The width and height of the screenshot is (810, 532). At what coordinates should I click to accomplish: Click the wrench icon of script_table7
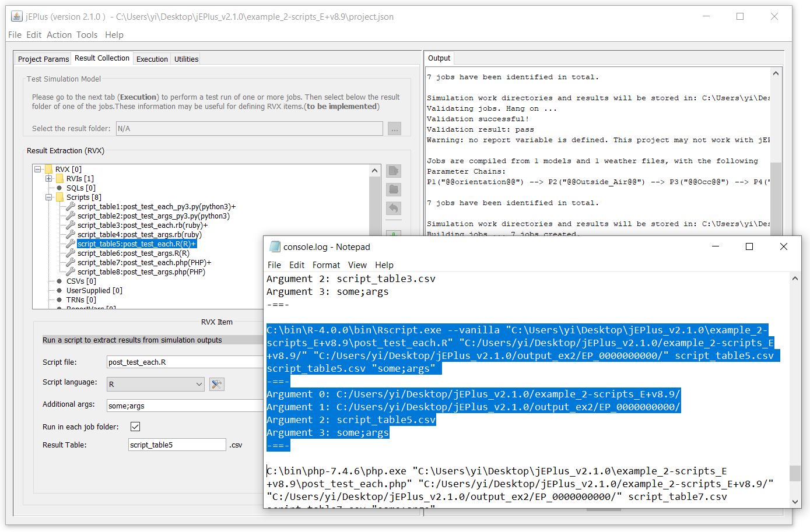coord(71,262)
